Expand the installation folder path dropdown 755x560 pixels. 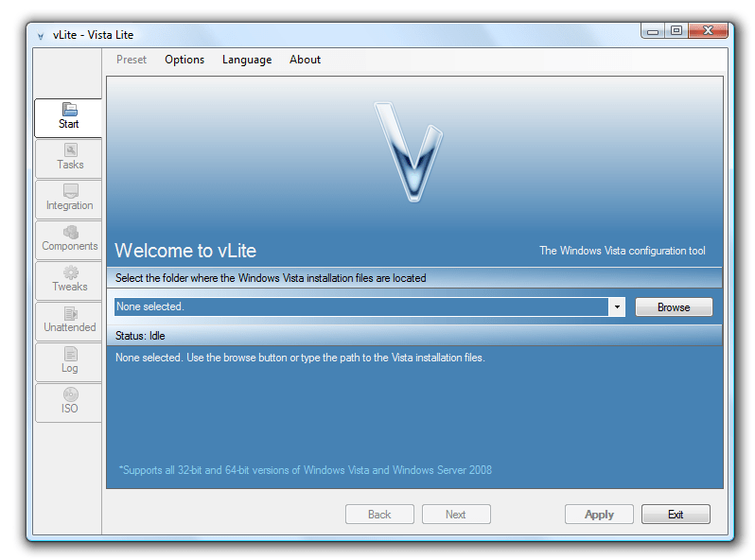pos(617,307)
